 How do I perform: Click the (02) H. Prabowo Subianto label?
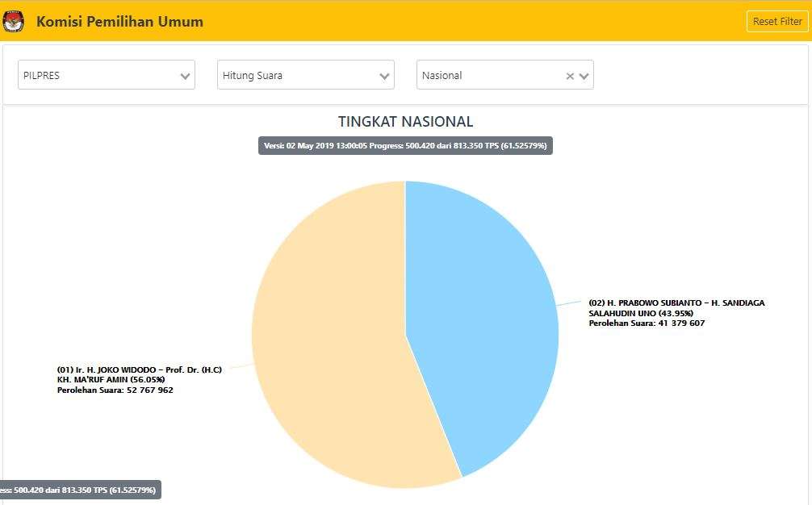click(676, 303)
